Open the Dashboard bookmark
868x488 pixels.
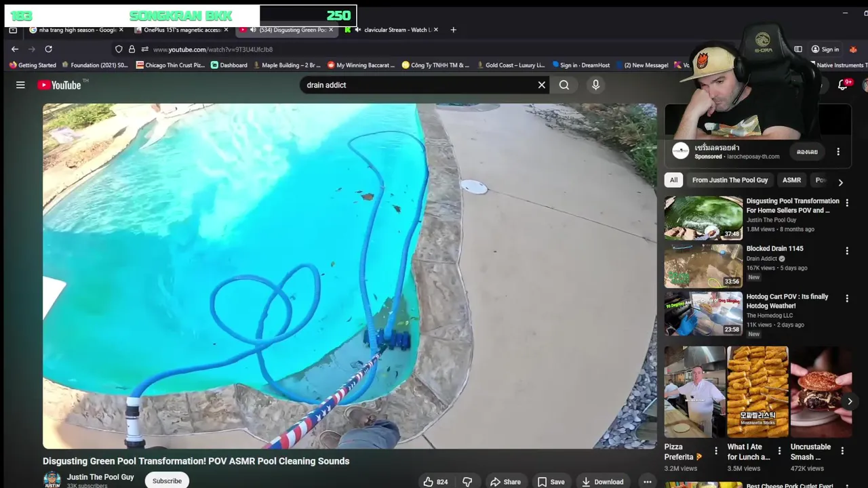[229, 65]
